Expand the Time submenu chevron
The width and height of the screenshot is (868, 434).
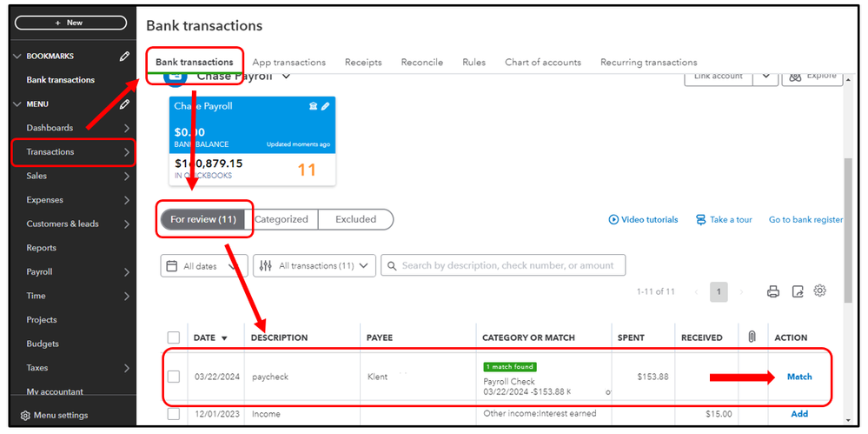tap(127, 296)
